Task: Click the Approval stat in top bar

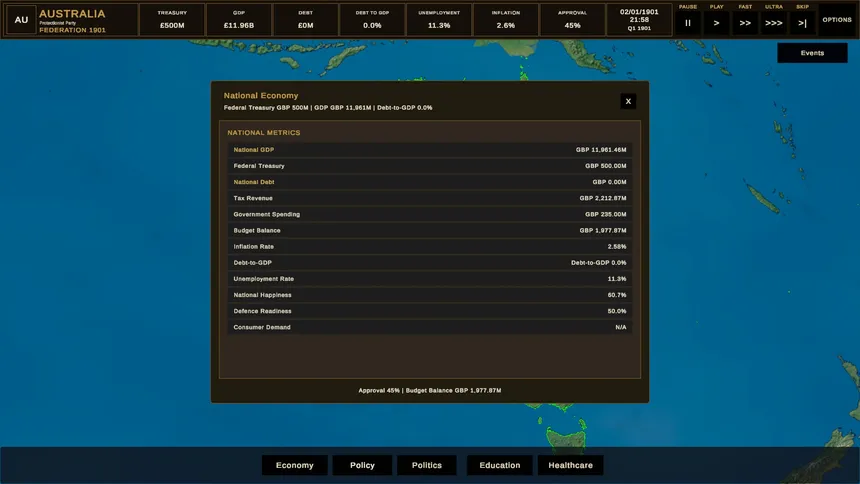Action: click(x=572, y=20)
